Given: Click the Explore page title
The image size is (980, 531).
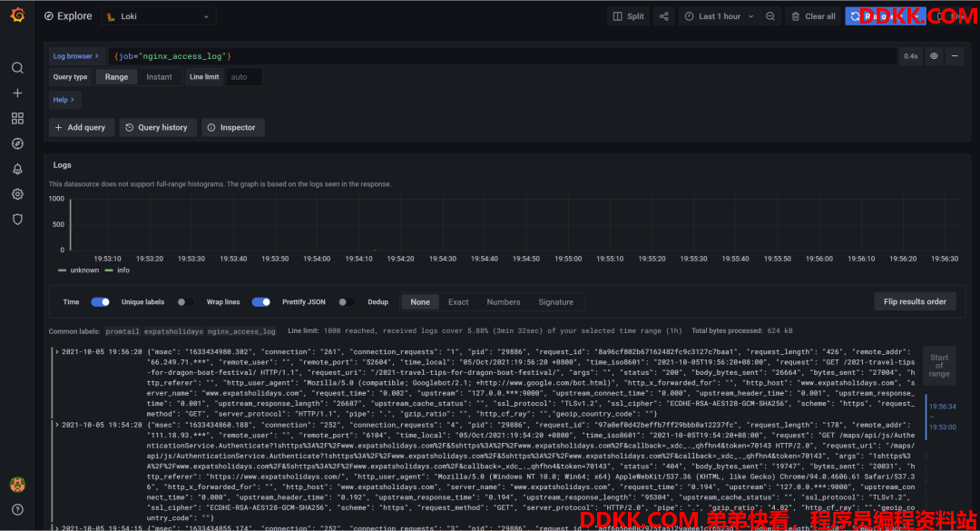Looking at the screenshot, I should click(x=74, y=16).
